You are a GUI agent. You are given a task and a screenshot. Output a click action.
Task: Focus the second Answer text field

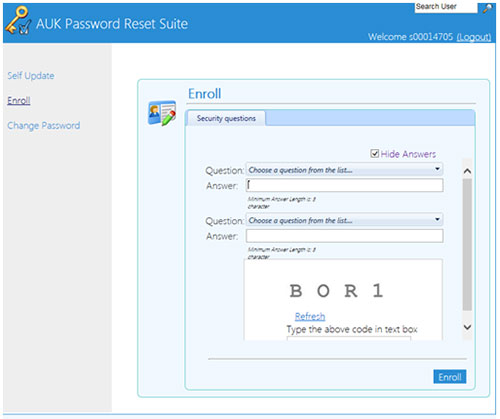pos(344,236)
